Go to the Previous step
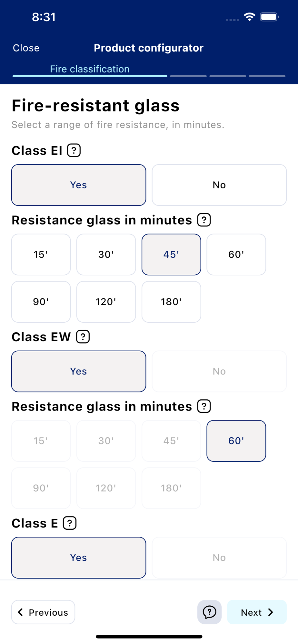This screenshot has height=644, width=298. pos(43,612)
